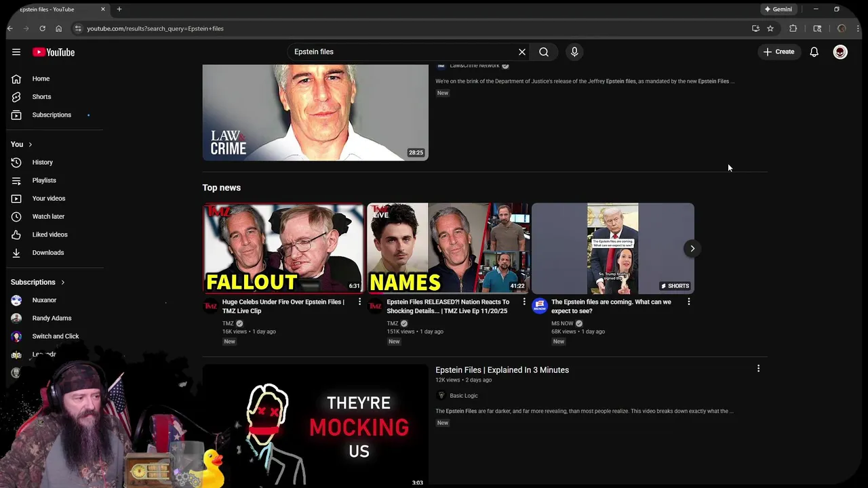Click the search magnifier button
Image resolution: width=868 pixels, height=488 pixels.
pyautogui.click(x=544, y=52)
